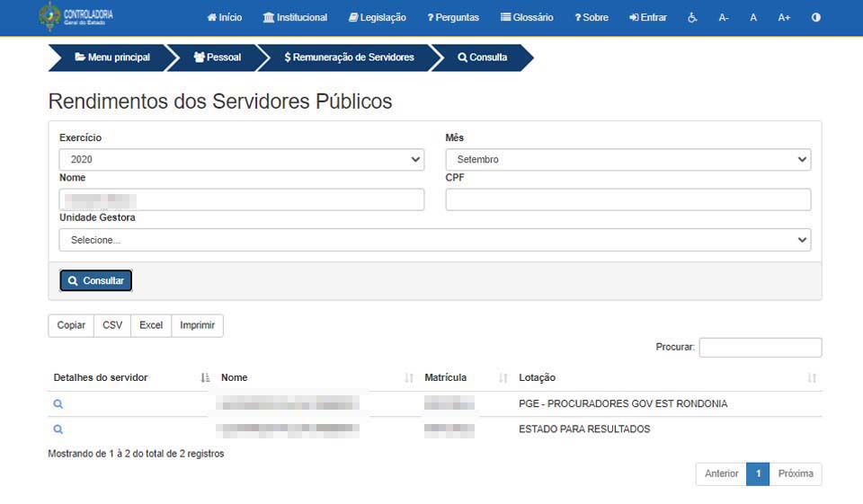Click the CPF input field
The width and height of the screenshot is (863, 504).
[627, 199]
